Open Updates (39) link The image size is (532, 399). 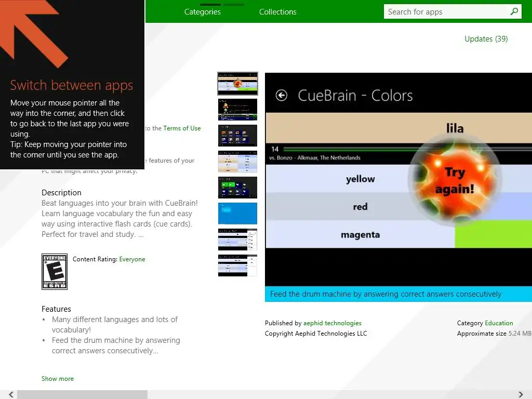(x=486, y=39)
